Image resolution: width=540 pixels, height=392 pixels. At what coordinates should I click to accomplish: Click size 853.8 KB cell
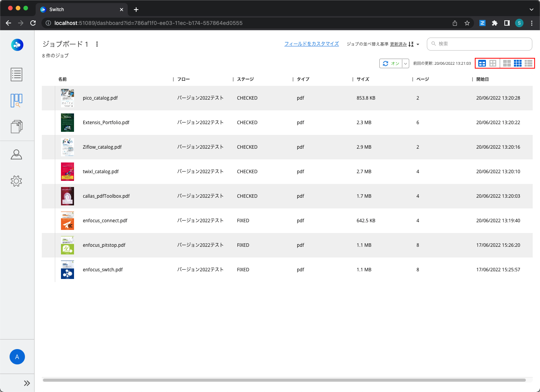[x=366, y=98]
